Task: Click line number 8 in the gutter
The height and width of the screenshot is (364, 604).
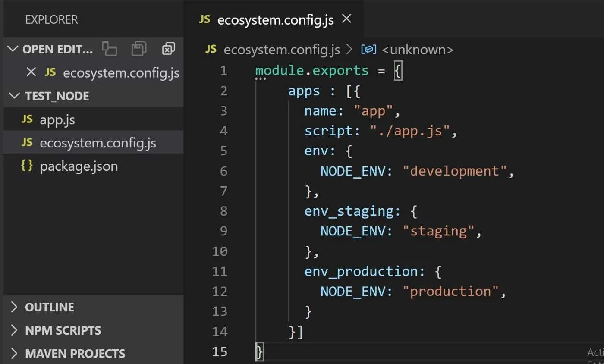Action: pyautogui.click(x=223, y=211)
